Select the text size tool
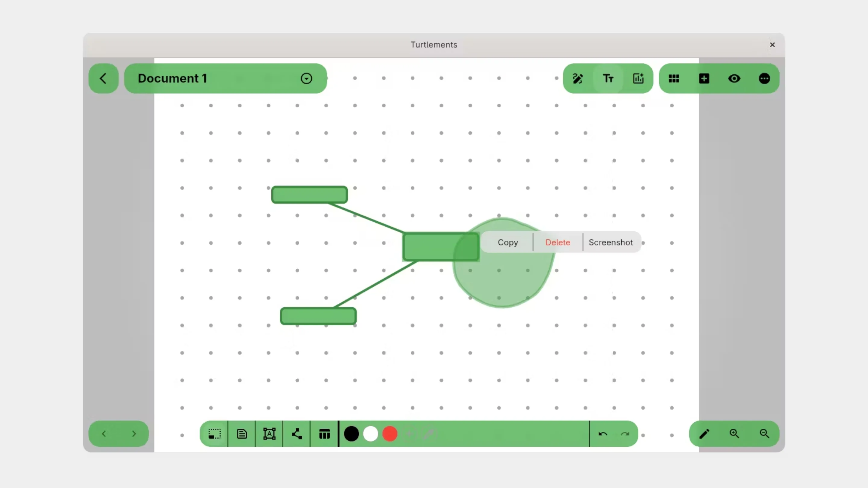Viewport: 868px width, 488px height. pyautogui.click(x=608, y=78)
